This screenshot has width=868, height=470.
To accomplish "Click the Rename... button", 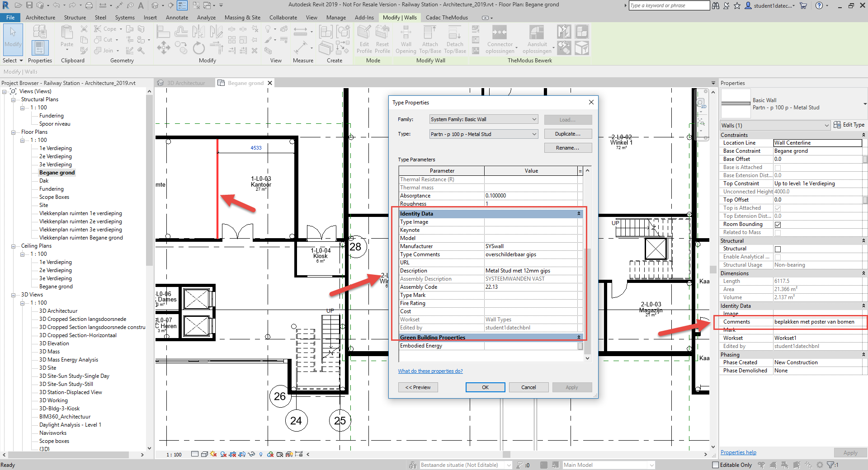I will [x=568, y=148].
